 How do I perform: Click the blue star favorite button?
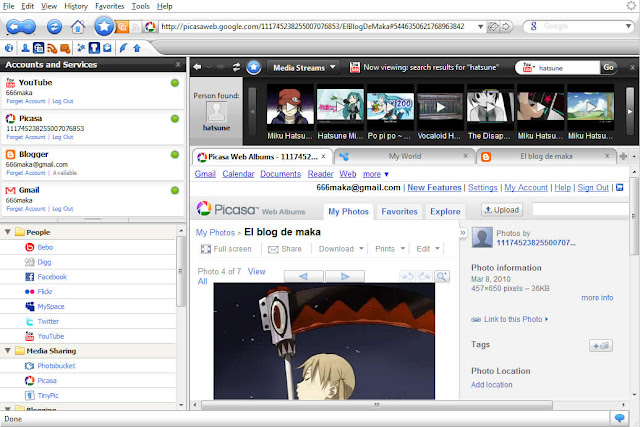click(x=104, y=27)
